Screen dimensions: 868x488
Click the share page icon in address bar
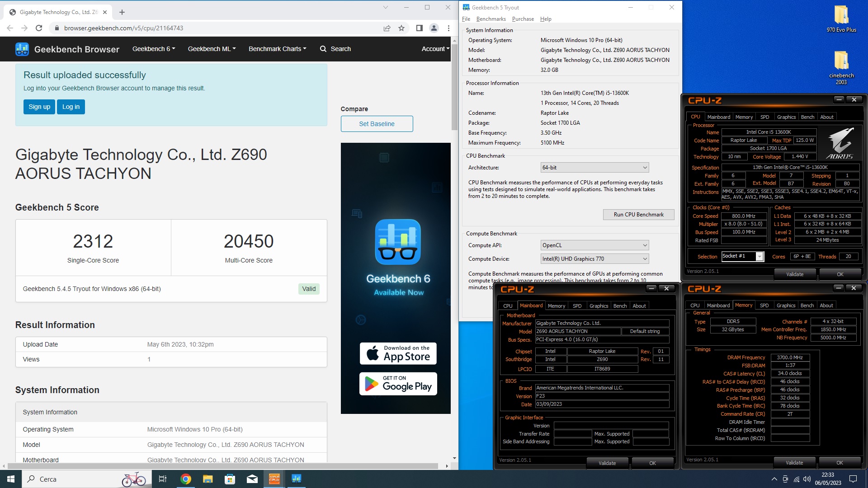(387, 28)
